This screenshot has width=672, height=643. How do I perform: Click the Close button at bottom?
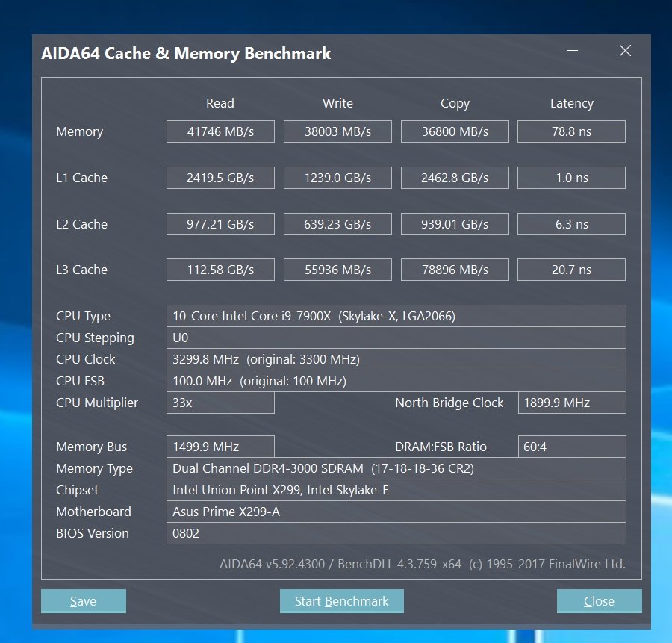click(x=599, y=600)
